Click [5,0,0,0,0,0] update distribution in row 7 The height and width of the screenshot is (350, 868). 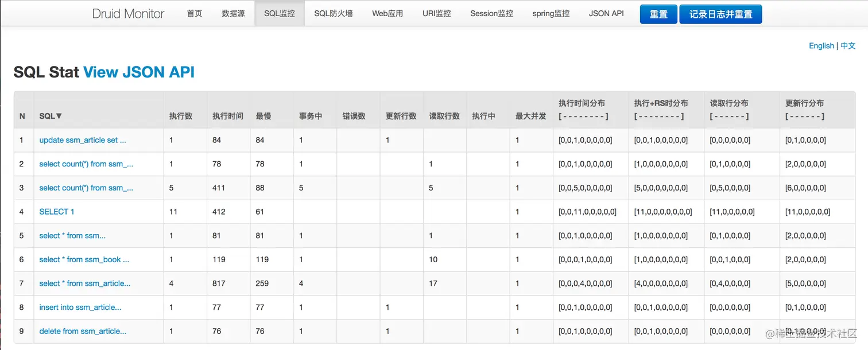(x=805, y=283)
